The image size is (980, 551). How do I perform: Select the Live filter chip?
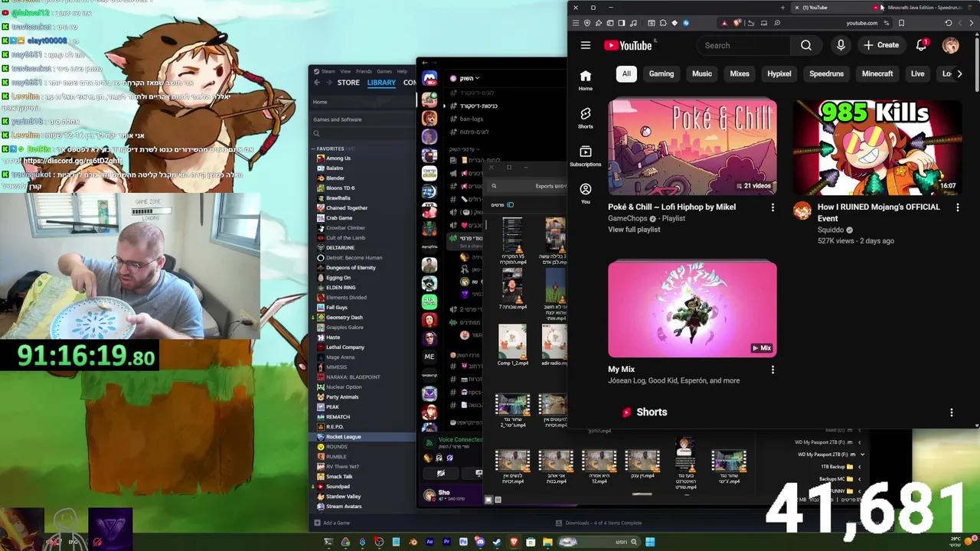click(917, 73)
